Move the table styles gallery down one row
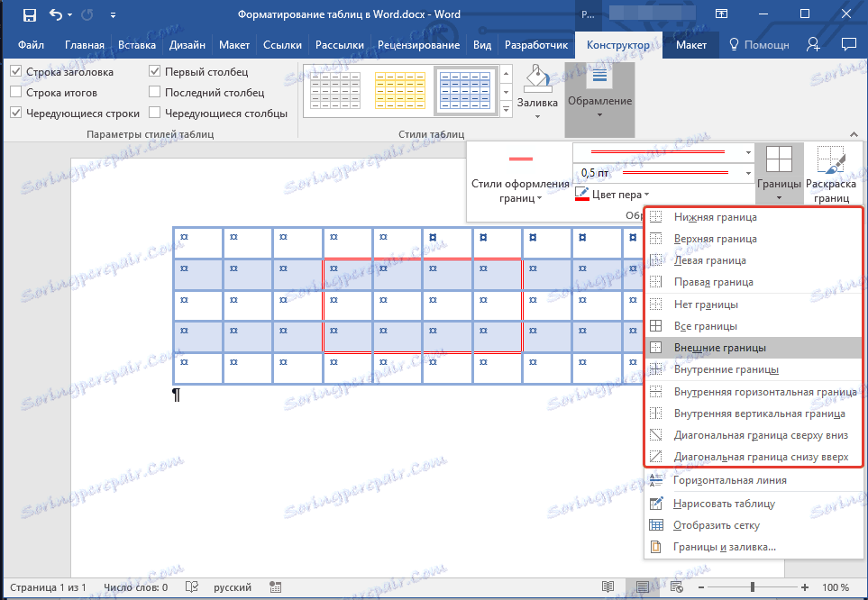The image size is (868, 600). tap(506, 92)
